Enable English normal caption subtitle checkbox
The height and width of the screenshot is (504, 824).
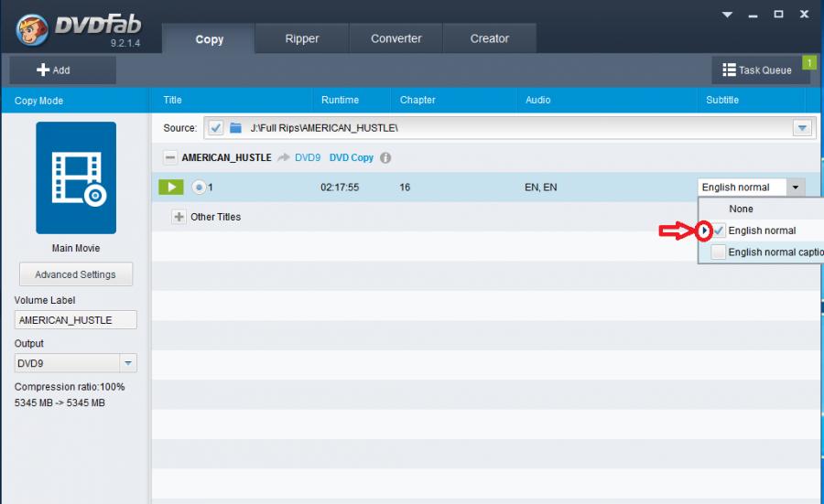[719, 252]
